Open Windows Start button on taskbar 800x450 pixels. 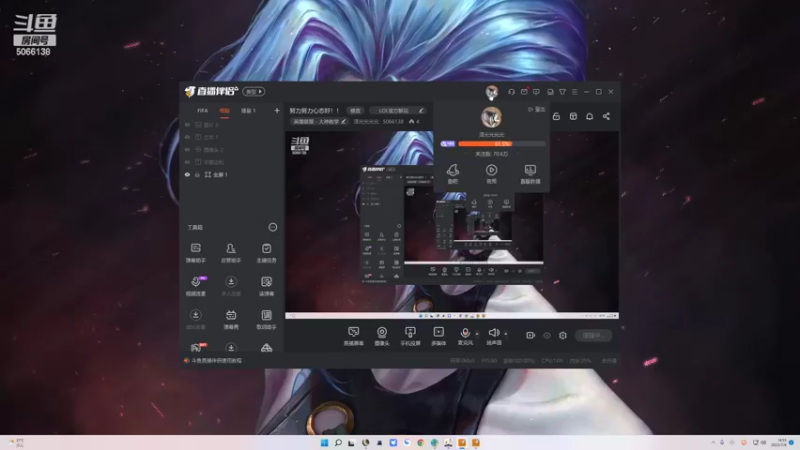(324, 442)
